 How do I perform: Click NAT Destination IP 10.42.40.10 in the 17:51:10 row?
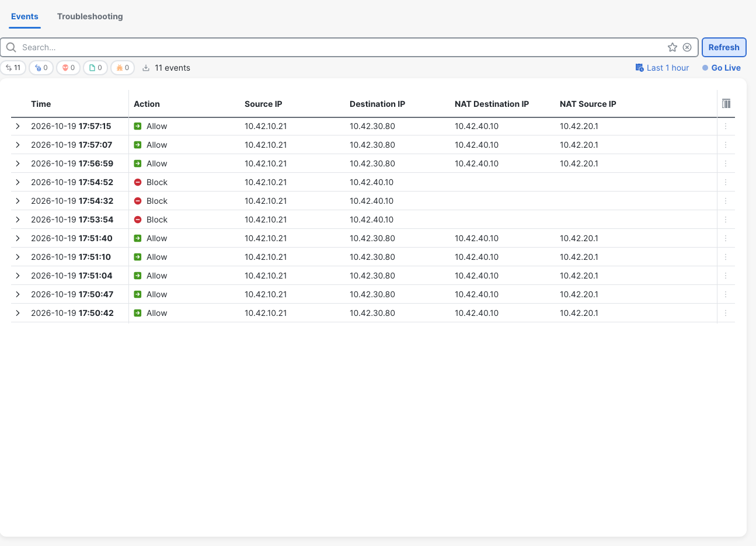[476, 257]
